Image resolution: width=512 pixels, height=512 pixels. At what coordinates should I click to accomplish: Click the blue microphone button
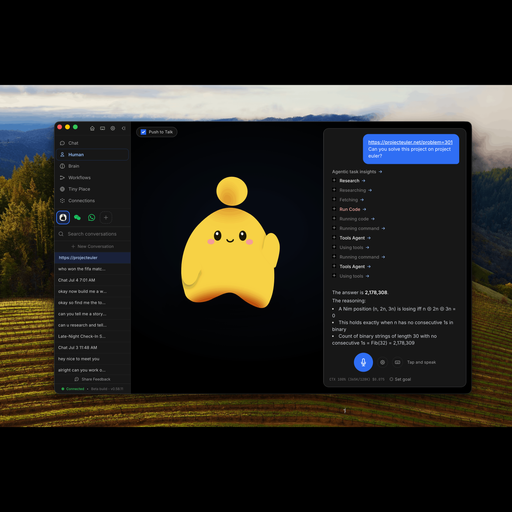point(363,362)
